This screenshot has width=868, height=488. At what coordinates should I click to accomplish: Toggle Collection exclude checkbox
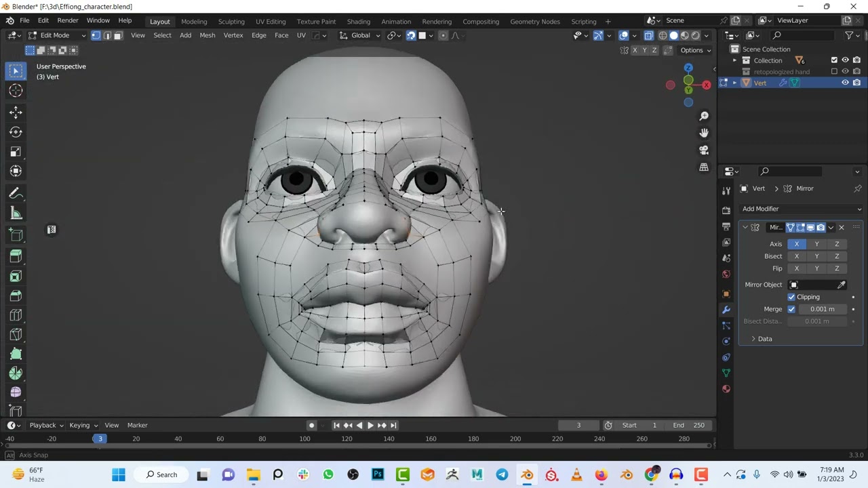pos(834,60)
